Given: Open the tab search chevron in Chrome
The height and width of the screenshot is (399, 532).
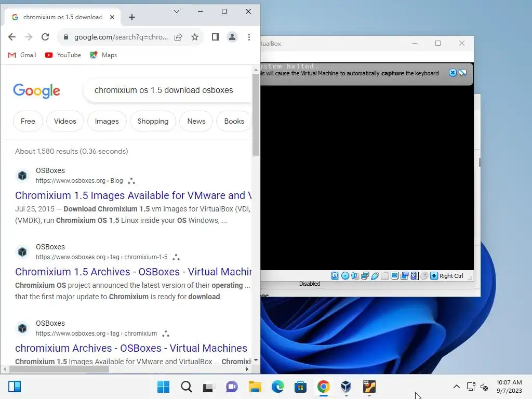Looking at the screenshot, I should [x=177, y=11].
